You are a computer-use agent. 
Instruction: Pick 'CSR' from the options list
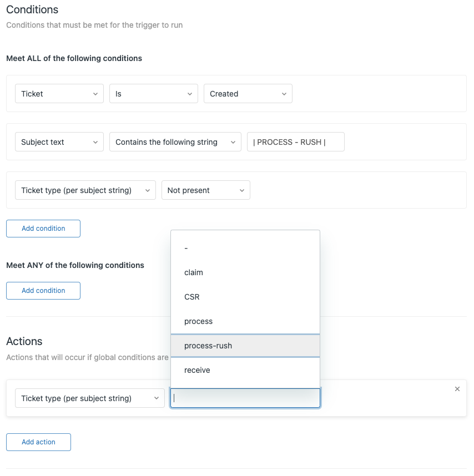pyautogui.click(x=245, y=297)
